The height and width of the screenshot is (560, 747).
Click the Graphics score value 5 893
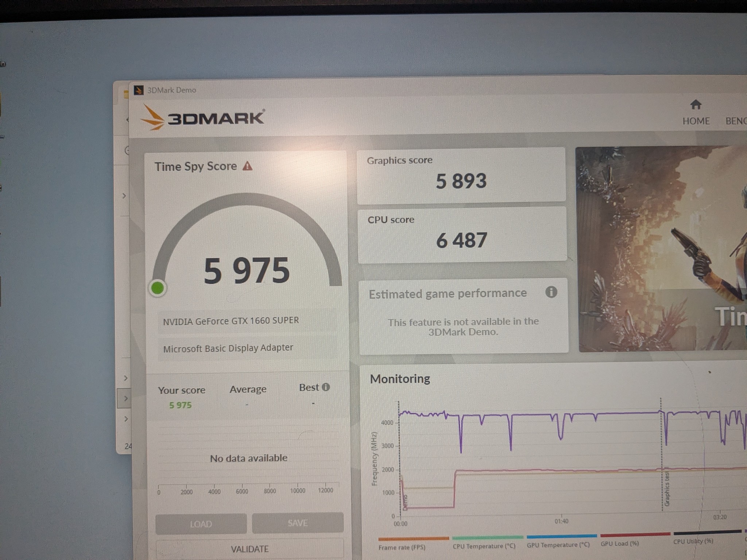[461, 181]
